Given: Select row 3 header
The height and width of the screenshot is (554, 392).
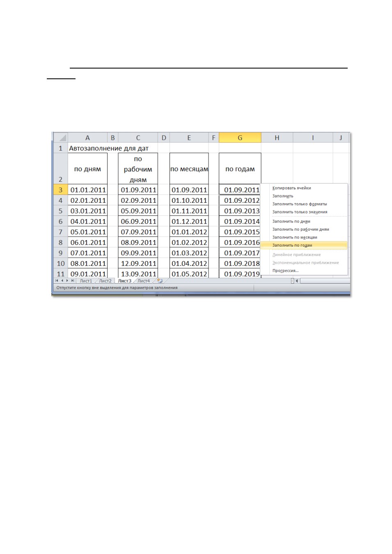Looking at the screenshot, I should point(61,190).
